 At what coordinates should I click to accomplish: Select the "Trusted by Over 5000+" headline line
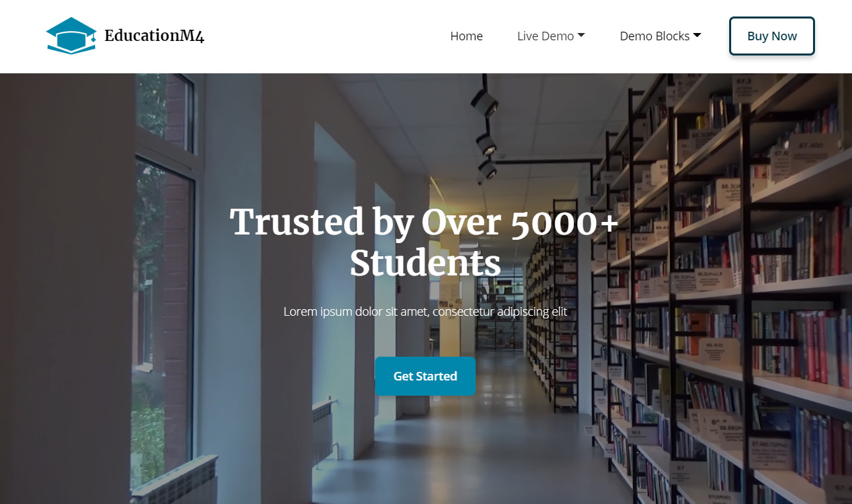point(425,222)
